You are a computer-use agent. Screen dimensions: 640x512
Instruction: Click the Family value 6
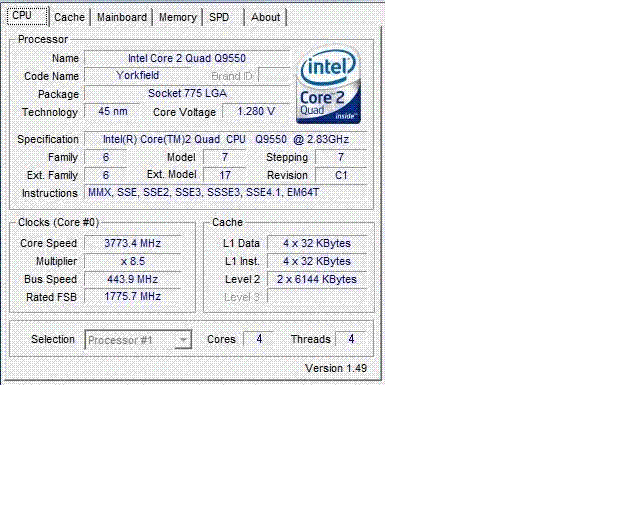tap(106, 157)
